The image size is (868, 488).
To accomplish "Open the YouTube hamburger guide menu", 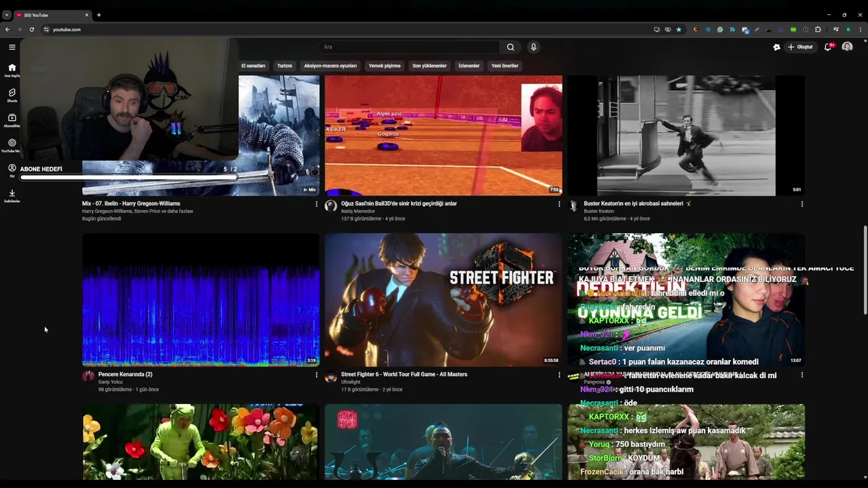I will pos(12,47).
